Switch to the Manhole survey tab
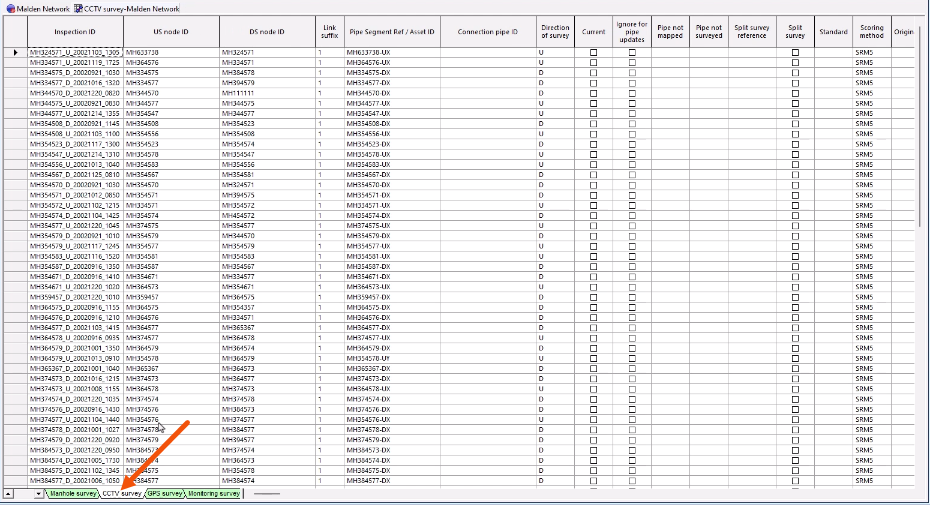Viewport: 930px width, 505px height. click(72, 493)
